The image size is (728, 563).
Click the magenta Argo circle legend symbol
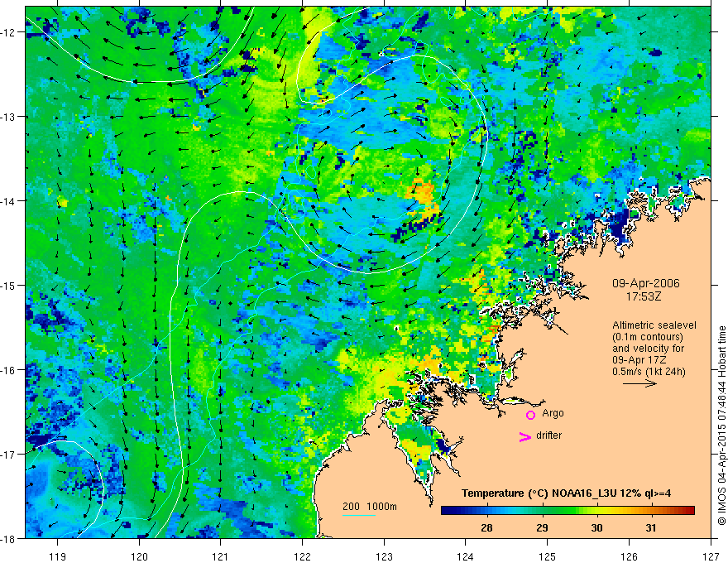[x=530, y=415]
